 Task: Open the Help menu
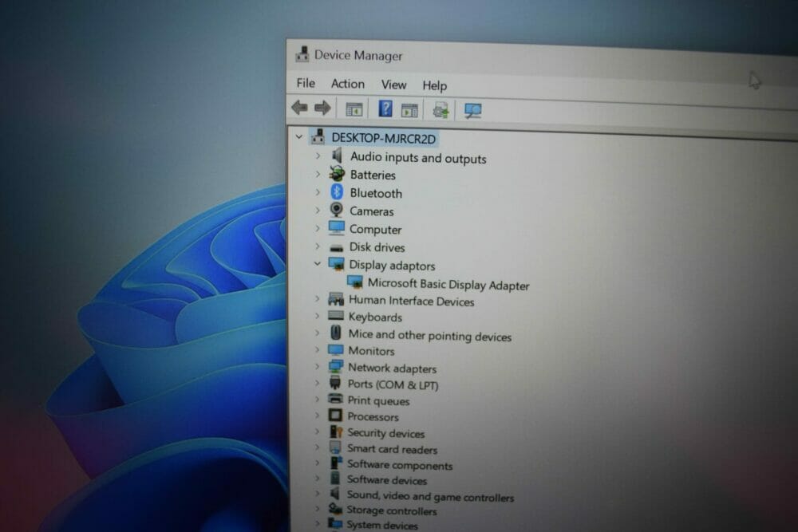point(435,85)
